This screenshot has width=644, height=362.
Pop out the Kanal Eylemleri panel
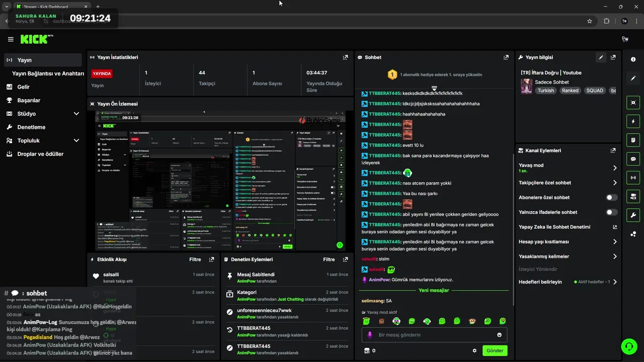pos(613,150)
